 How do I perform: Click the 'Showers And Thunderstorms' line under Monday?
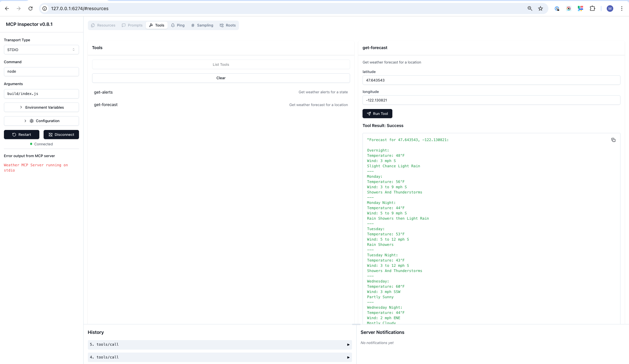[395, 192]
